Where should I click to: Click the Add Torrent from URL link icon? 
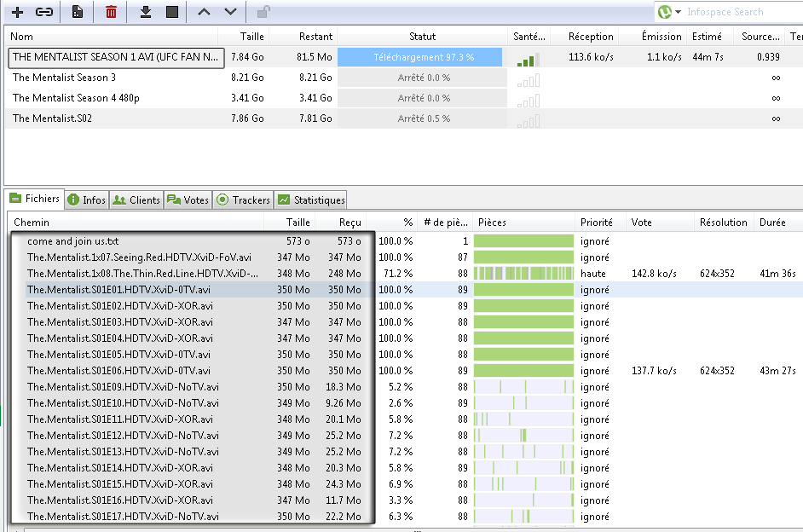[x=44, y=12]
